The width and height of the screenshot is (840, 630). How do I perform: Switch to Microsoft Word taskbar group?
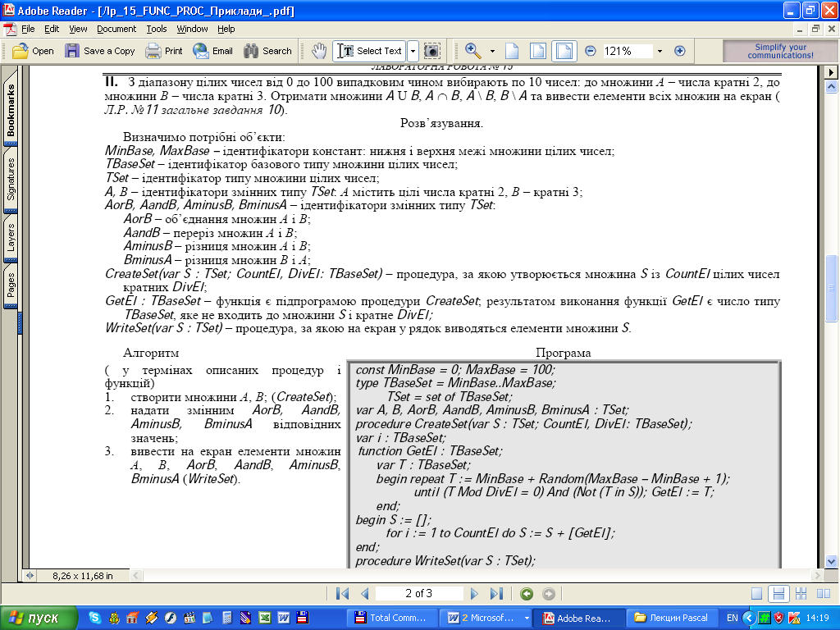(x=487, y=618)
